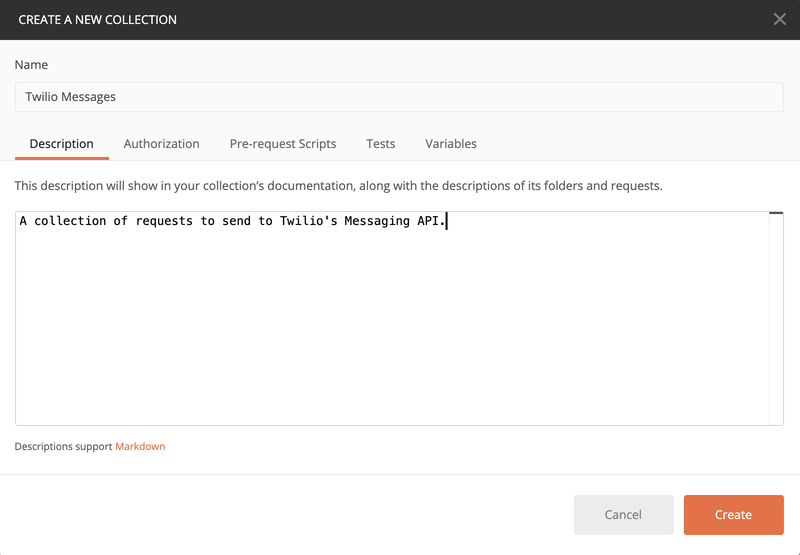Click the dialog title Create a New Collection
800x555 pixels.
click(x=97, y=19)
